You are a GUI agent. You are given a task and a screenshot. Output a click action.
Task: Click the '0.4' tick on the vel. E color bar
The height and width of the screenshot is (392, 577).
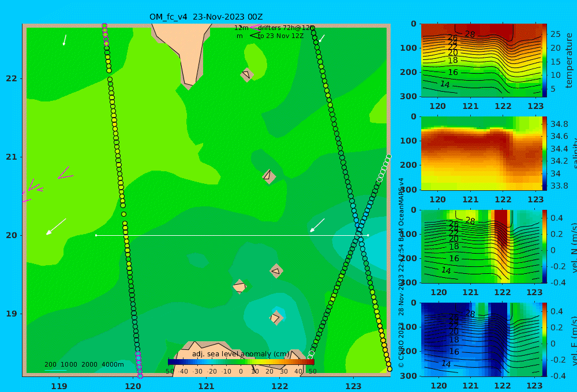[x=557, y=311]
